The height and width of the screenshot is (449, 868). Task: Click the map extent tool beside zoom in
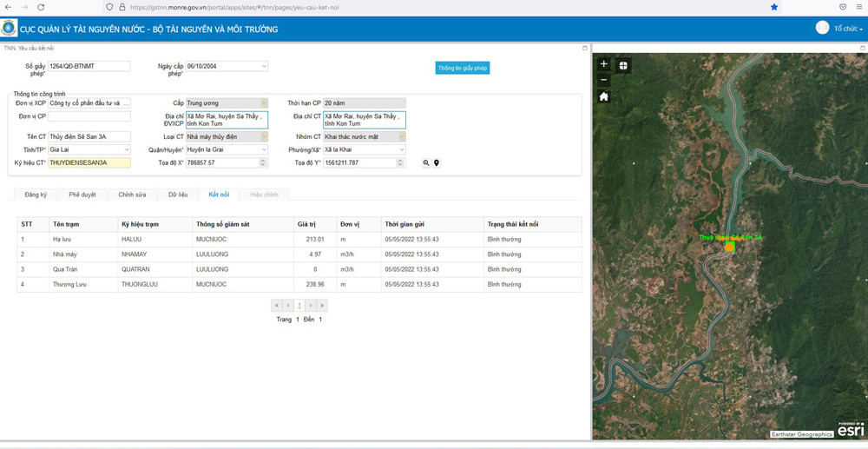[x=623, y=65]
